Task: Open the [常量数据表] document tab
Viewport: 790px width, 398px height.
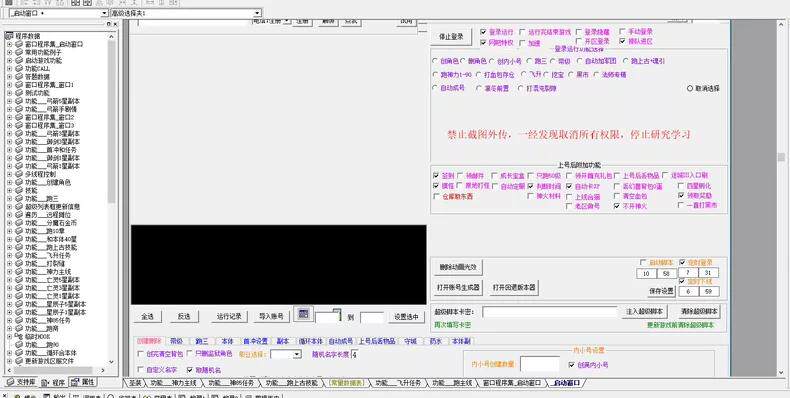Action: point(346,383)
